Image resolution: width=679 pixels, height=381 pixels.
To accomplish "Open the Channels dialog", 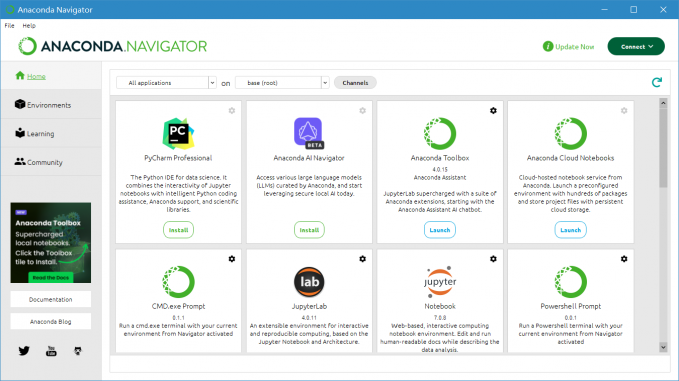I will [x=355, y=83].
